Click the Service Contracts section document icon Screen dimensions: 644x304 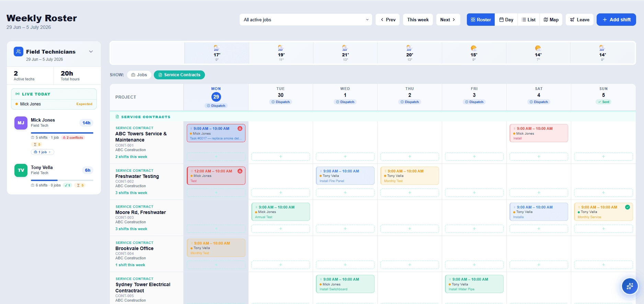[x=117, y=117]
